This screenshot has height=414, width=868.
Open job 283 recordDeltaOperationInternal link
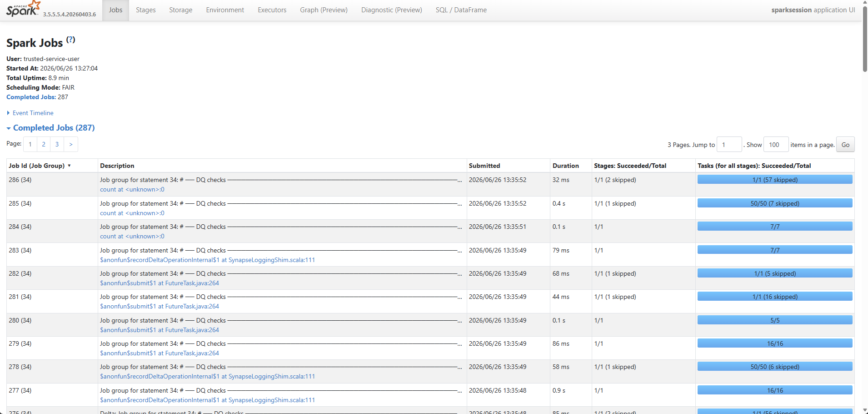tap(207, 260)
